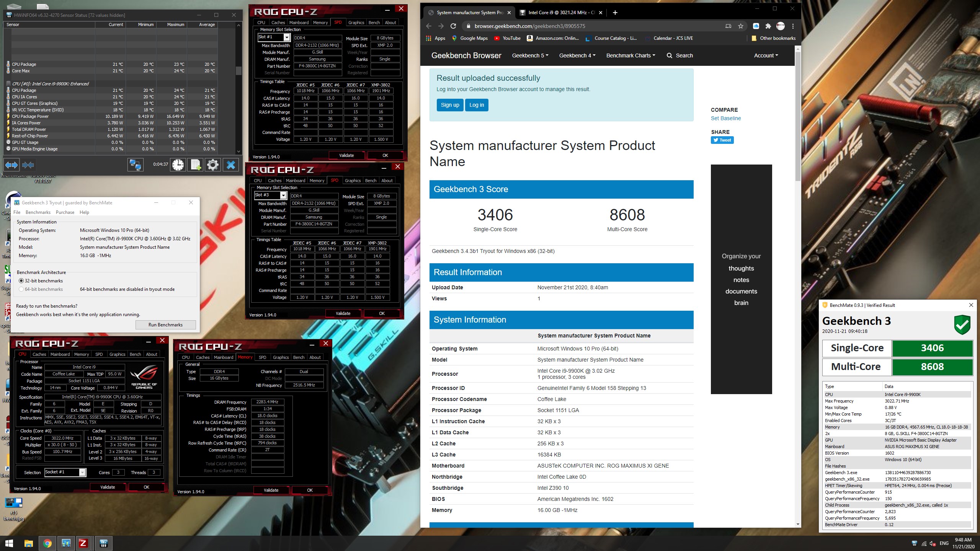
Task: Click CPU-Z red Z taskbar icon
Action: [x=83, y=543]
